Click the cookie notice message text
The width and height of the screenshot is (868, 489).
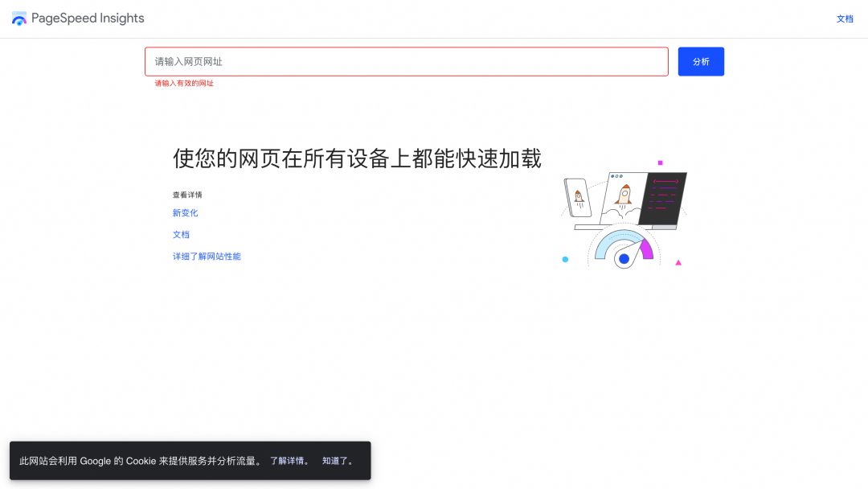tap(141, 461)
